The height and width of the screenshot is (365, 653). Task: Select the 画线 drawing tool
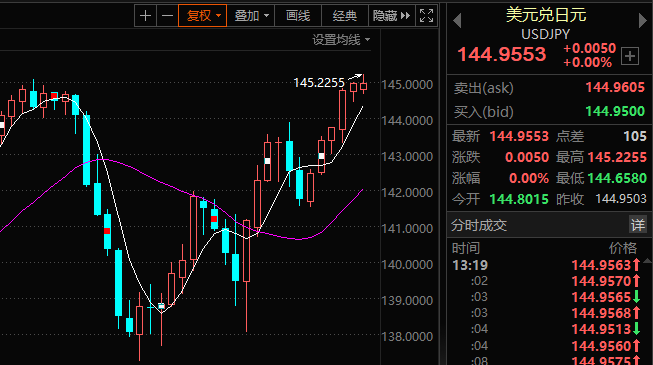298,16
